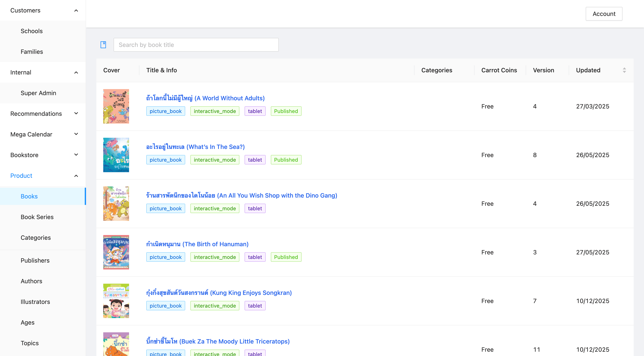Navigate to the Authors page
Viewport: 644px width, 356px height.
[x=31, y=281]
